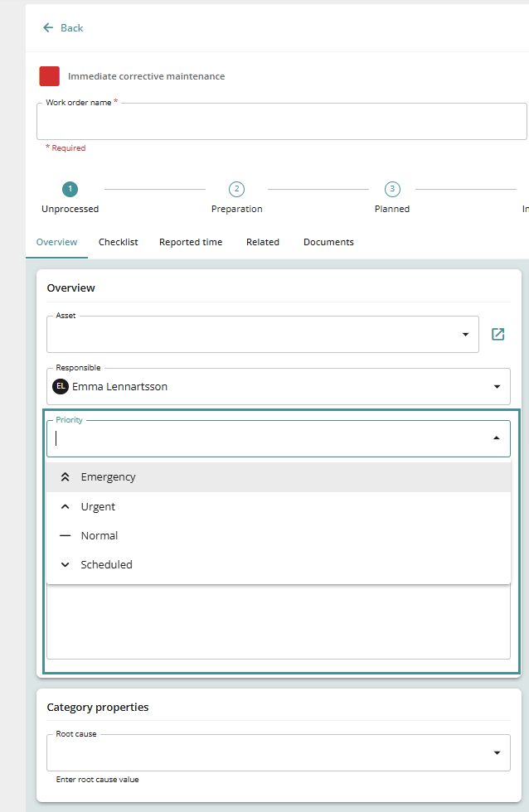Click Emma Lennartsson's EL avatar badge
529x812 pixels.
click(61, 386)
